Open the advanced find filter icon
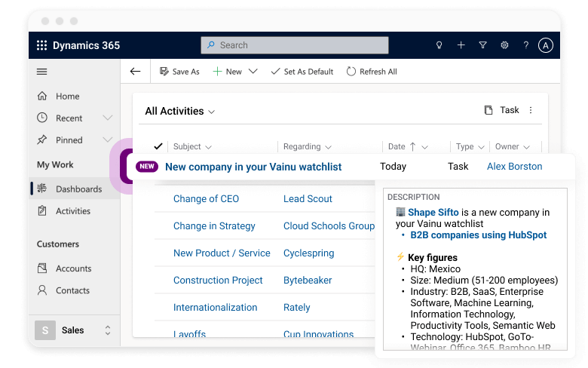The image size is (588, 368). pyautogui.click(x=483, y=45)
